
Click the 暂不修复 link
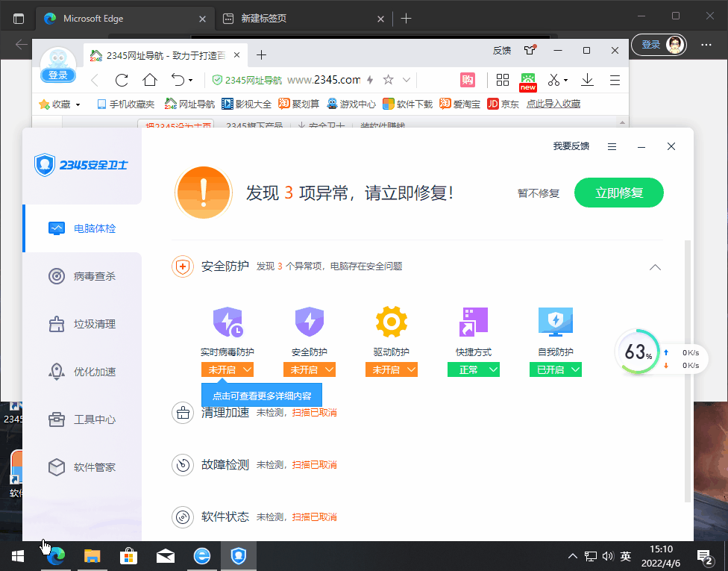tap(539, 193)
